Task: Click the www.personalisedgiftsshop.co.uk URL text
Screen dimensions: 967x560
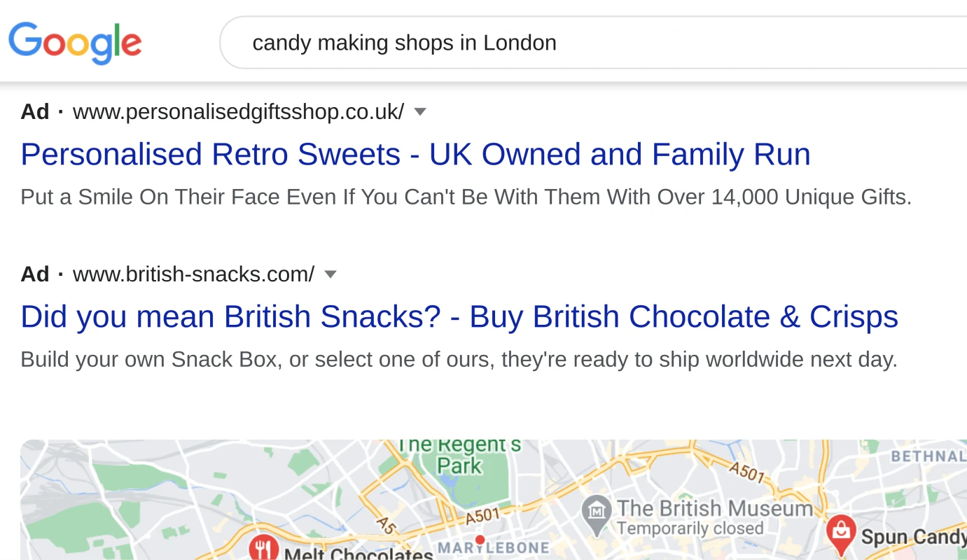Action: point(238,111)
